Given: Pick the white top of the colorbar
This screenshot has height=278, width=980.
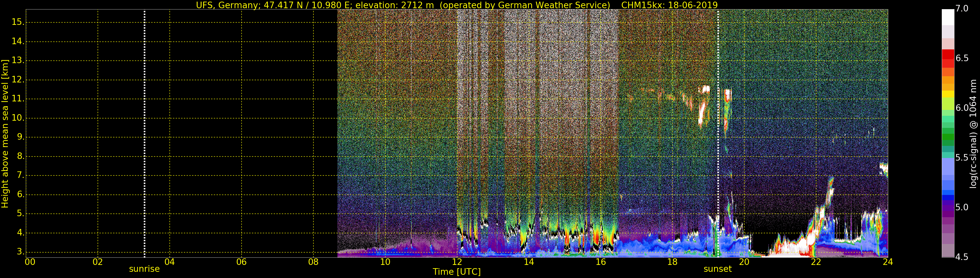Looking at the screenshot, I should coord(948,17).
